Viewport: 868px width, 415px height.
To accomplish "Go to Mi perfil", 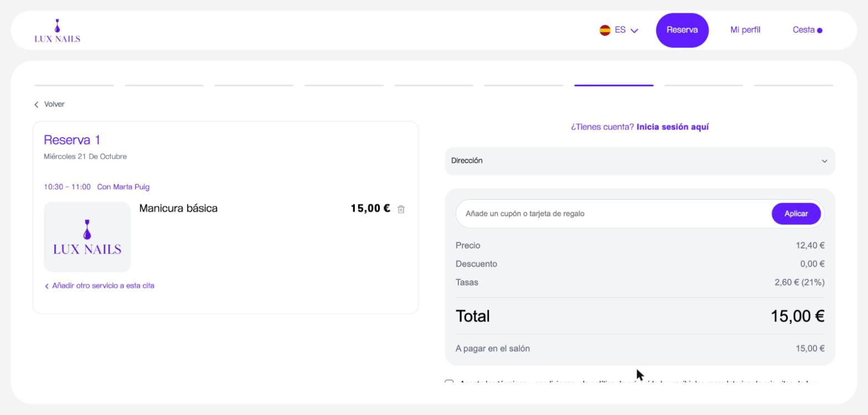I will (x=745, y=30).
